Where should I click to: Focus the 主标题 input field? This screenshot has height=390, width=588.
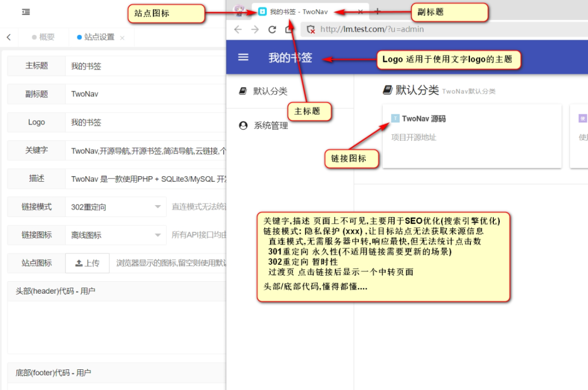pos(145,66)
